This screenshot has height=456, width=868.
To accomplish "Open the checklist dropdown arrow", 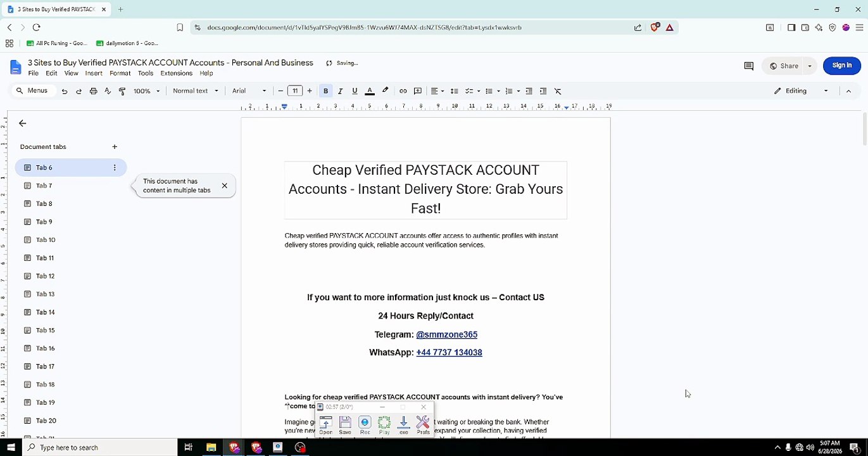I will point(479,91).
